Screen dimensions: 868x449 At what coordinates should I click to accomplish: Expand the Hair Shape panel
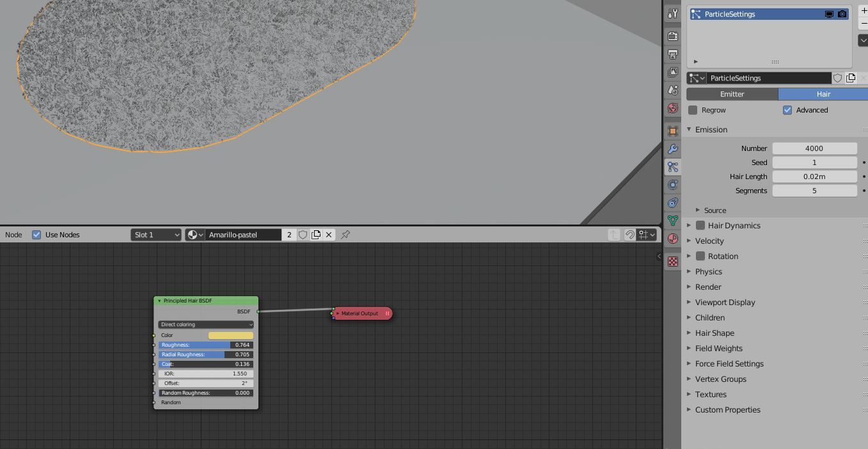click(714, 333)
